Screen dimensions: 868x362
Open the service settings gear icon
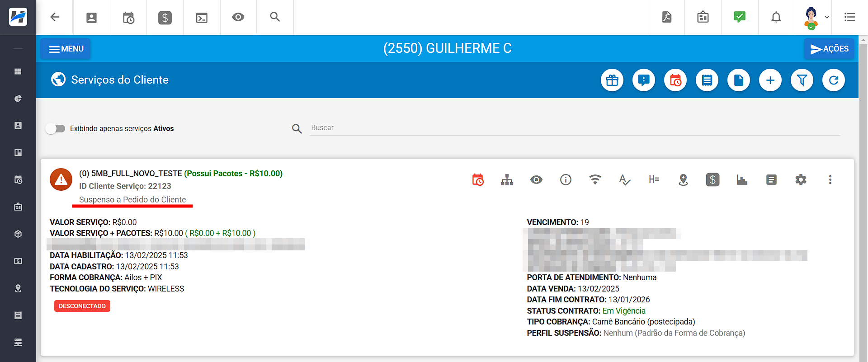pyautogui.click(x=801, y=180)
